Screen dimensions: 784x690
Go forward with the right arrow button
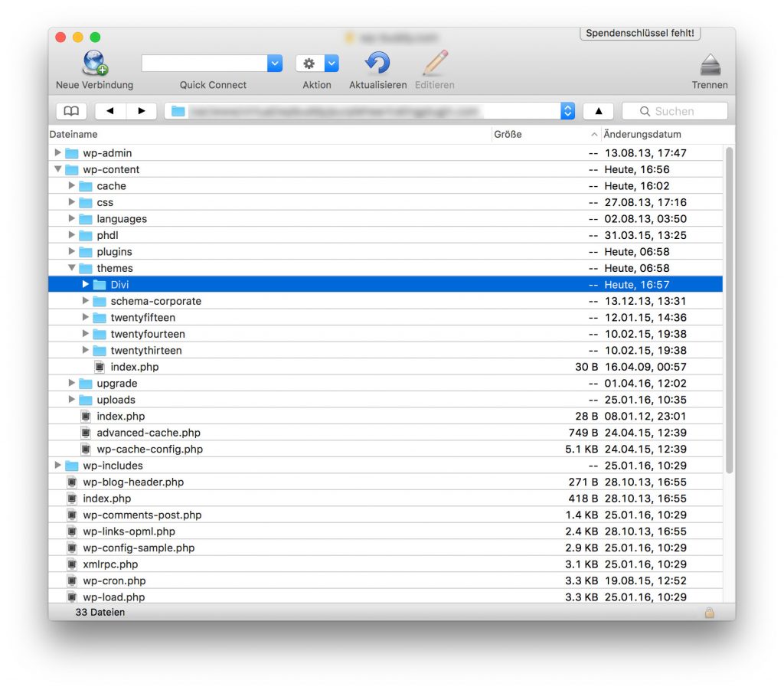tap(142, 111)
